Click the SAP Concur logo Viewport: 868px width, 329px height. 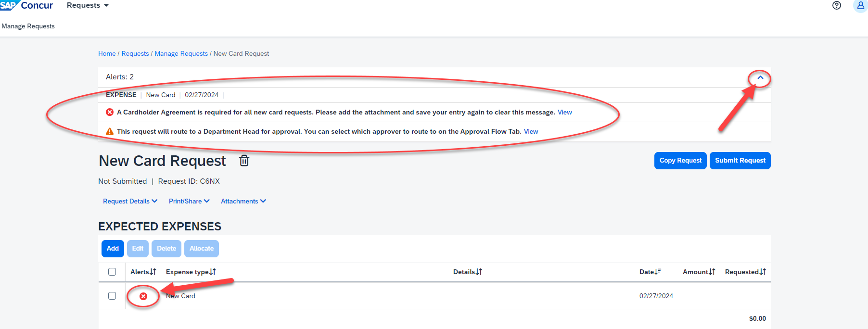pyautogui.click(x=26, y=5)
